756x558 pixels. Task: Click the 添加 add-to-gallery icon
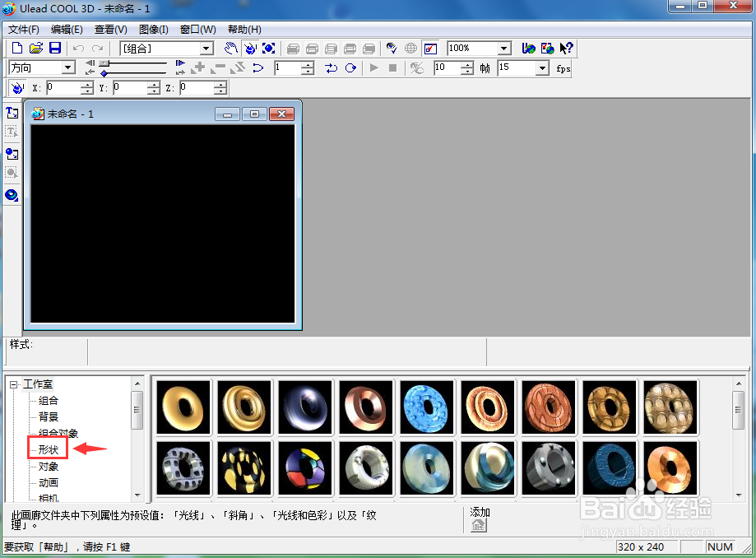pyautogui.click(x=478, y=525)
